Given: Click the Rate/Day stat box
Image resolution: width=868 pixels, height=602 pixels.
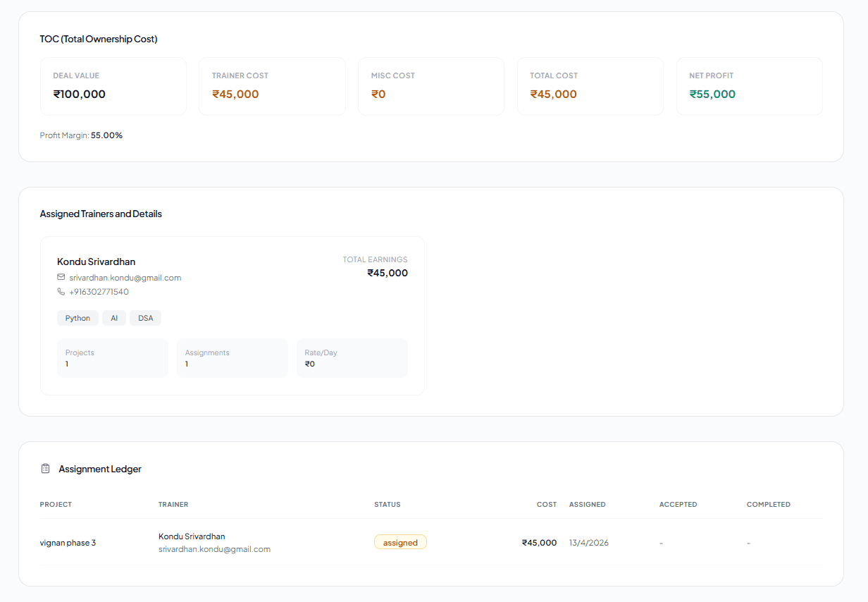Looking at the screenshot, I should click(352, 358).
